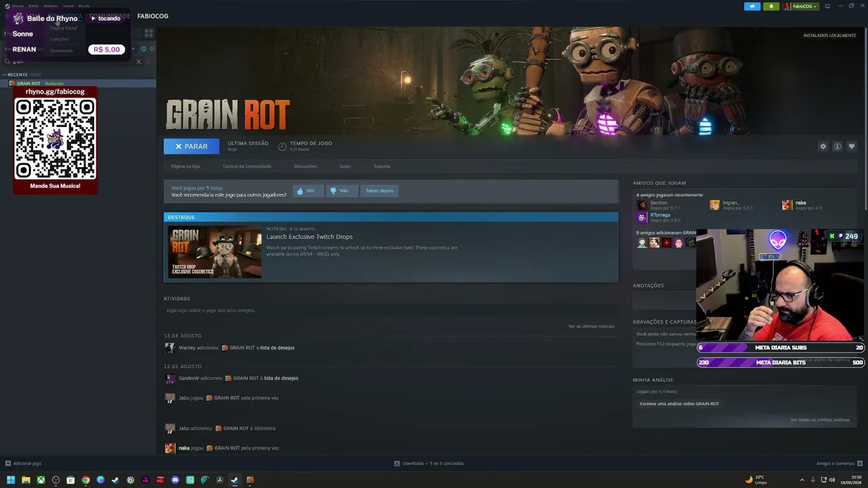This screenshot has height=488, width=868.
Task: Open Downloads status in bottom bar
Action: click(429, 464)
